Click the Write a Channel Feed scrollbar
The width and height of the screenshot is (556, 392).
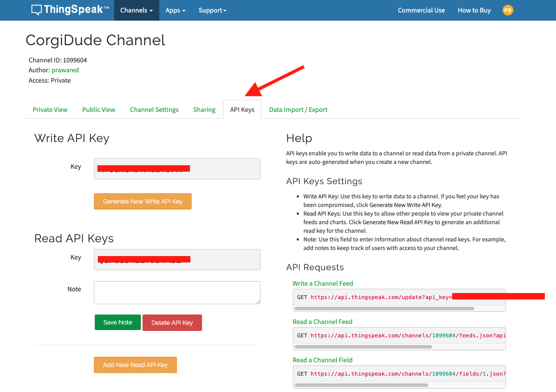(x=384, y=309)
